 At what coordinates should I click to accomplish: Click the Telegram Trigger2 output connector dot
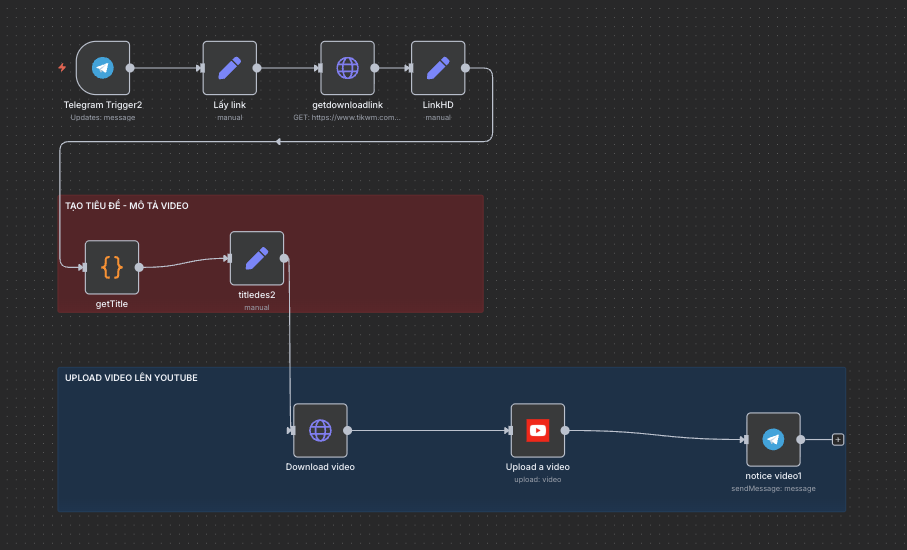point(130,68)
